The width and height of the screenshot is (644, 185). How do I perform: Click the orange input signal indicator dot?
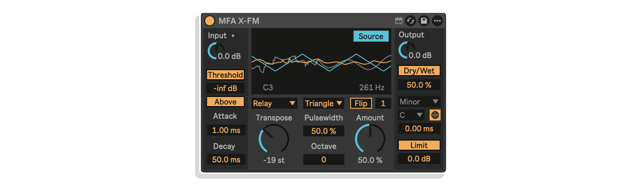[233, 36]
